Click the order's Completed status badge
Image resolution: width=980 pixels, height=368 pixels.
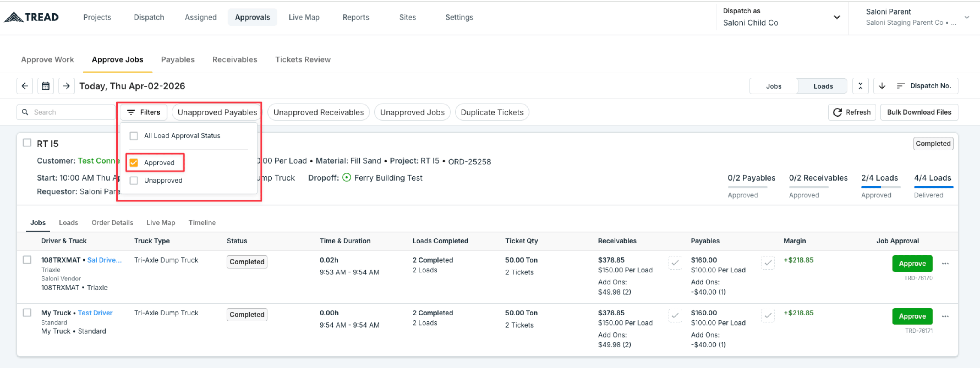pos(933,144)
